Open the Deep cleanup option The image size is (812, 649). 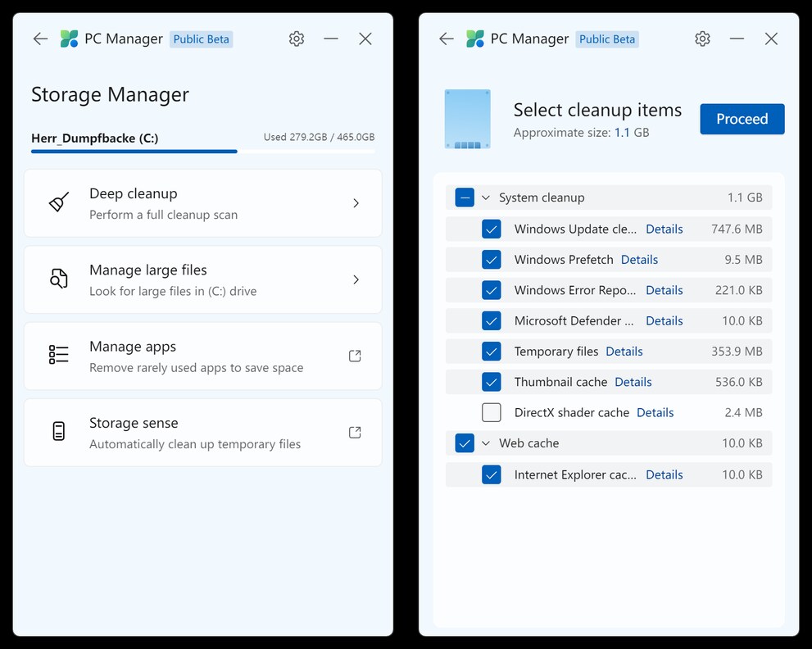(203, 203)
